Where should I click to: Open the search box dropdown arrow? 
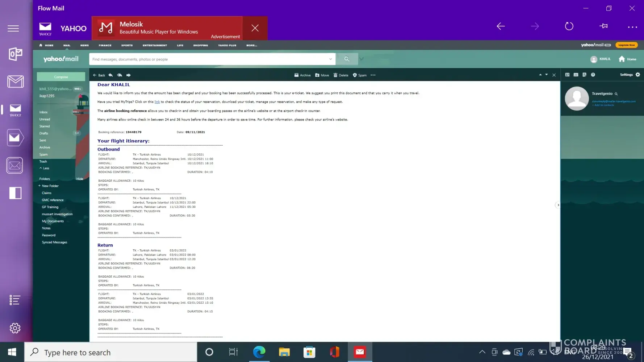point(330,59)
